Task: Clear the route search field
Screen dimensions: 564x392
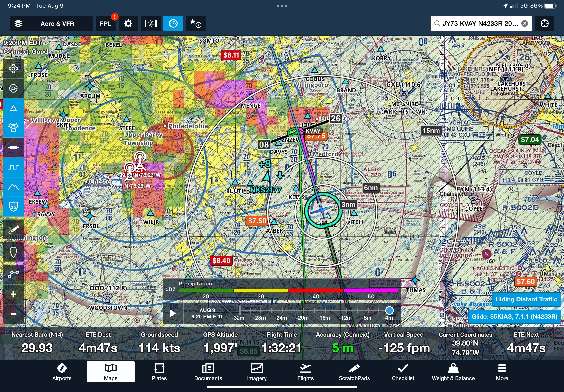Action: click(525, 24)
